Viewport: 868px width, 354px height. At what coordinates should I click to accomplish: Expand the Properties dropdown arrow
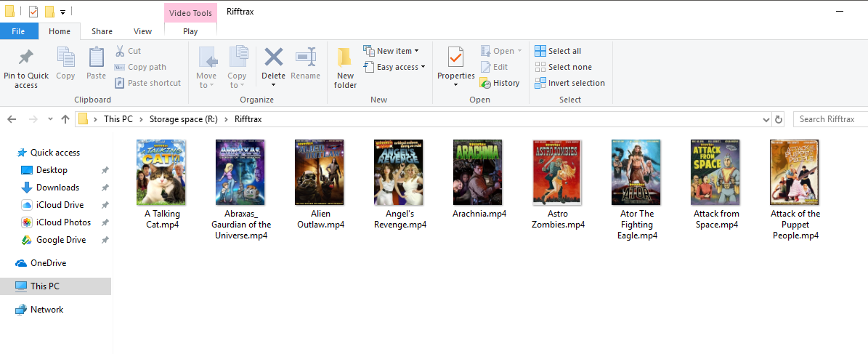(455, 85)
